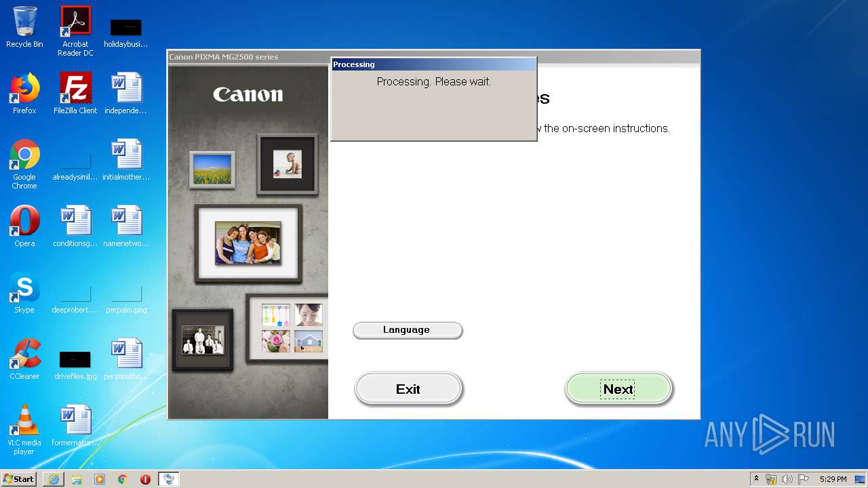Click the black-and-white family framed photo
The width and height of the screenshot is (868, 488).
(203, 340)
